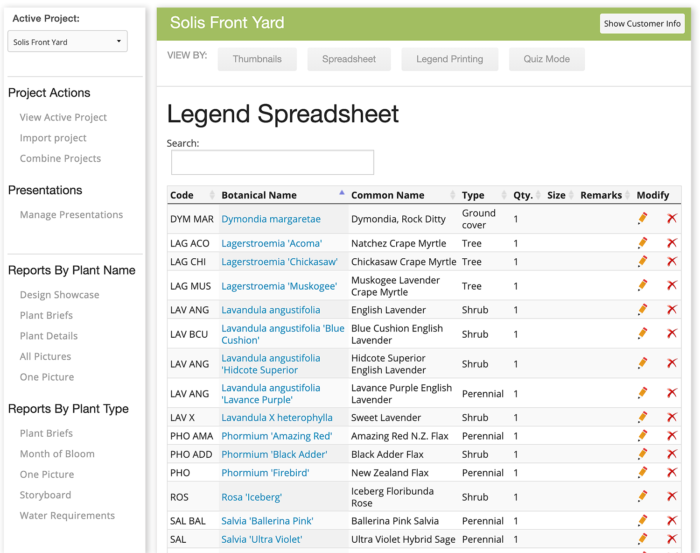Delete the Lagerstroemia 'Acoma' row
Viewport: 700px width, 553px height.
(672, 243)
